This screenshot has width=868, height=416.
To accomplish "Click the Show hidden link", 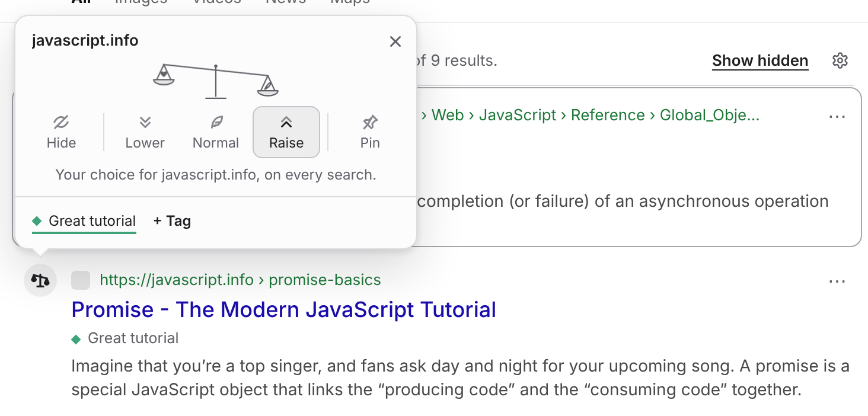I will point(760,60).
